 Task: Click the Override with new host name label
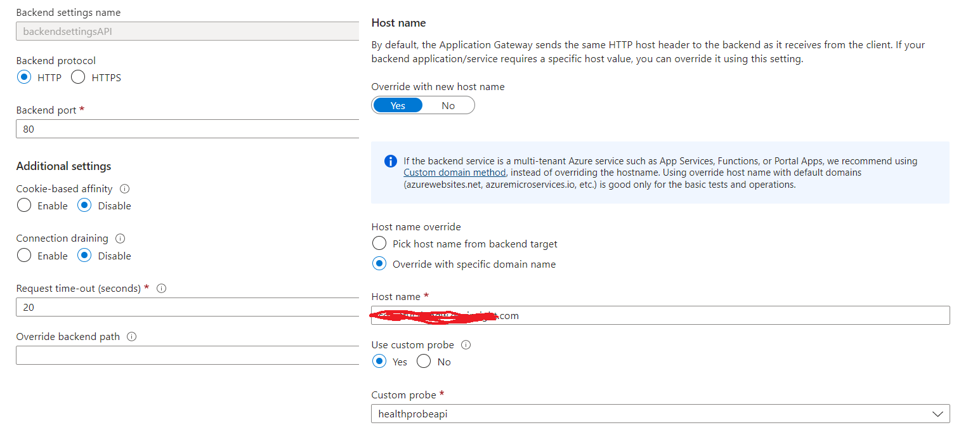point(438,87)
